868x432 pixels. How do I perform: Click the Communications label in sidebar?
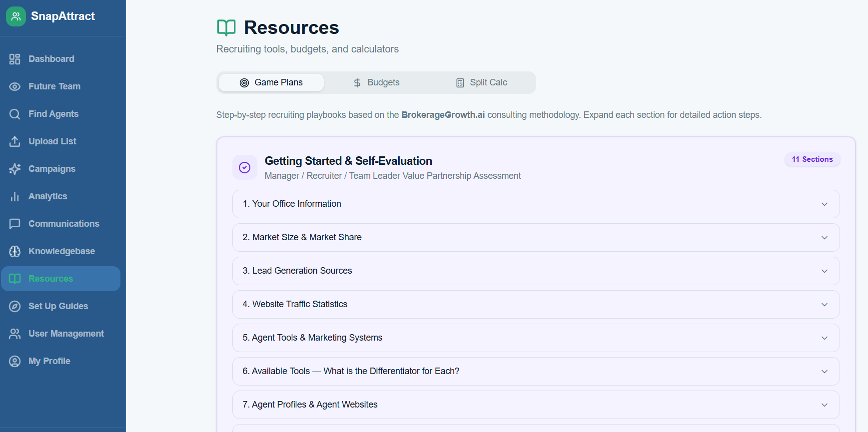(x=64, y=224)
